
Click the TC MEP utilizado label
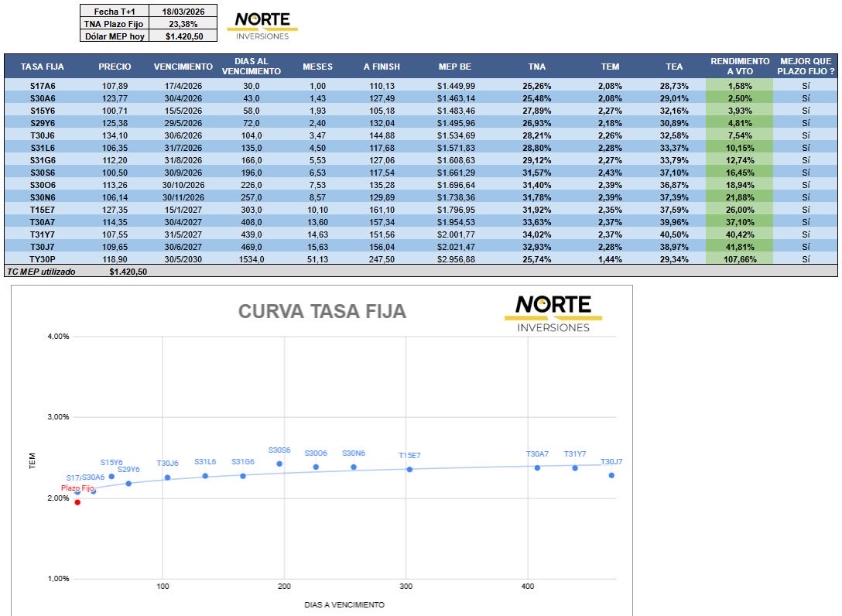click(41, 272)
